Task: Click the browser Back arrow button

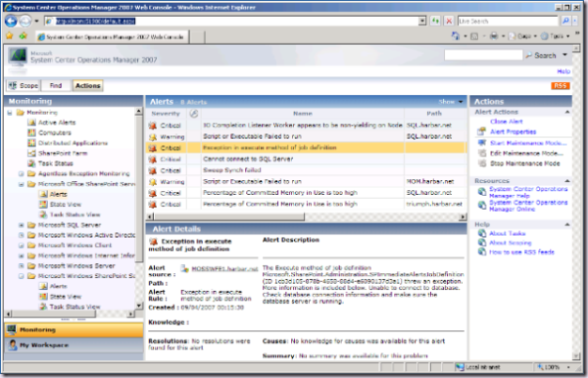Action: [11, 21]
